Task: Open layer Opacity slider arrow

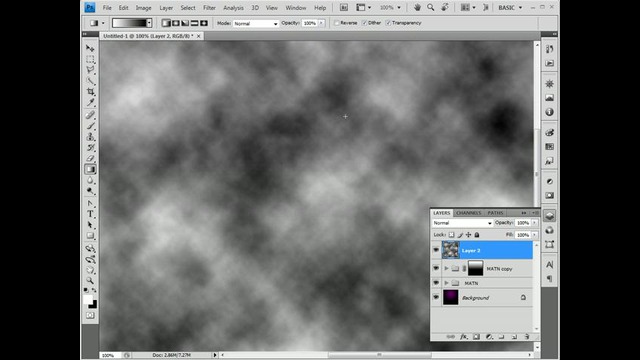Action: click(534, 223)
